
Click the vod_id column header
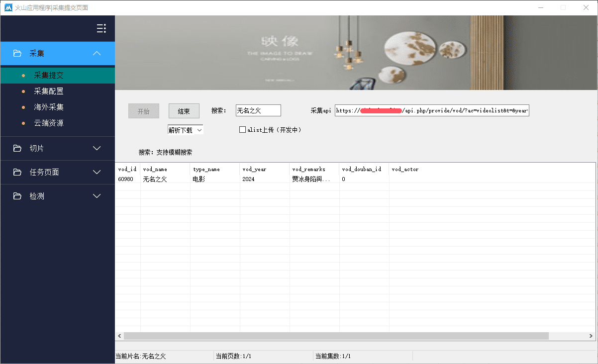[128, 169]
